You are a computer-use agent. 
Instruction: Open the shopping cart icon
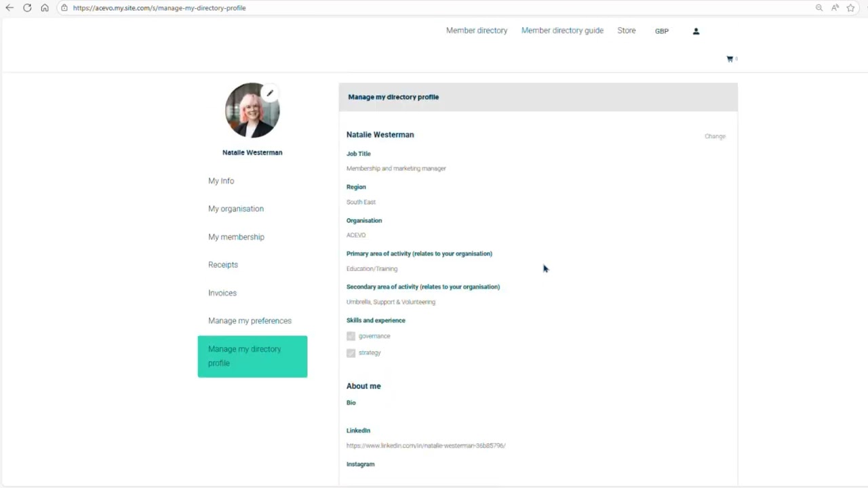point(730,59)
